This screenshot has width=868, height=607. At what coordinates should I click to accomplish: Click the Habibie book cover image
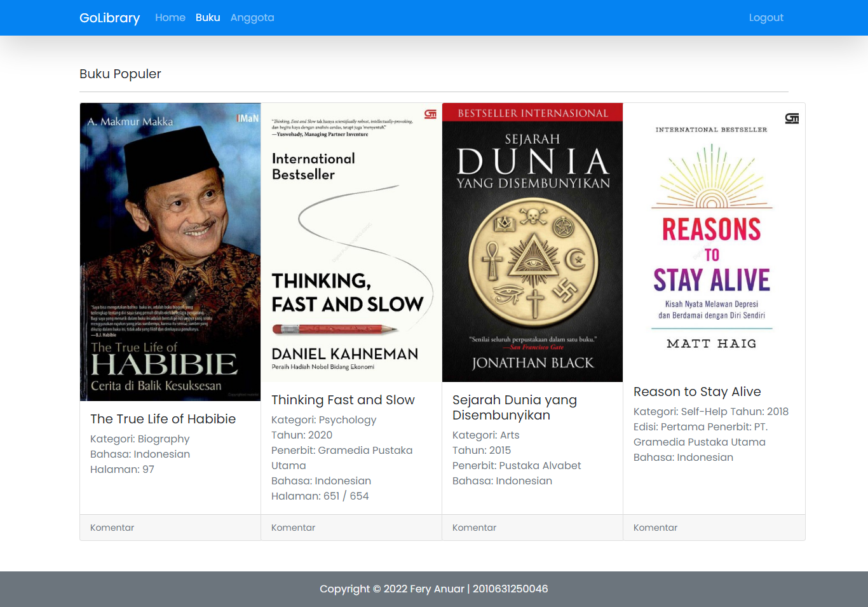170,252
